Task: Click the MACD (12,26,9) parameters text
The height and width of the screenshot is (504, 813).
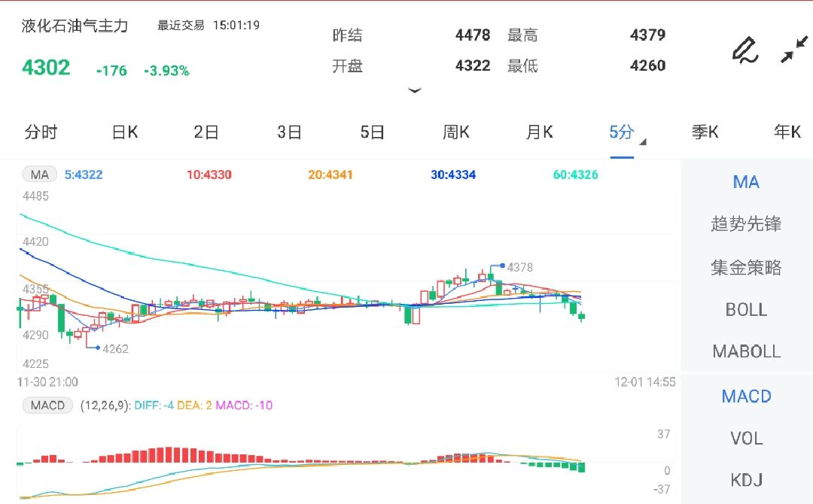Action: [106, 405]
